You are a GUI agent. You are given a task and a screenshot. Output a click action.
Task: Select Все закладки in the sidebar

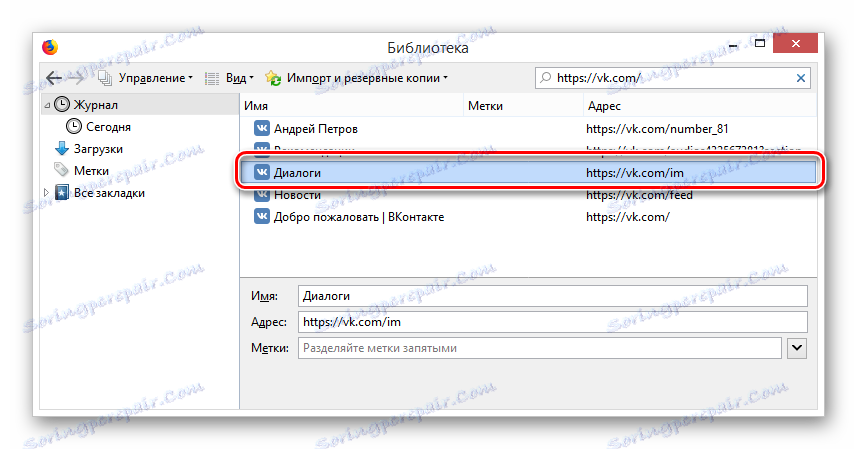pyautogui.click(x=109, y=193)
